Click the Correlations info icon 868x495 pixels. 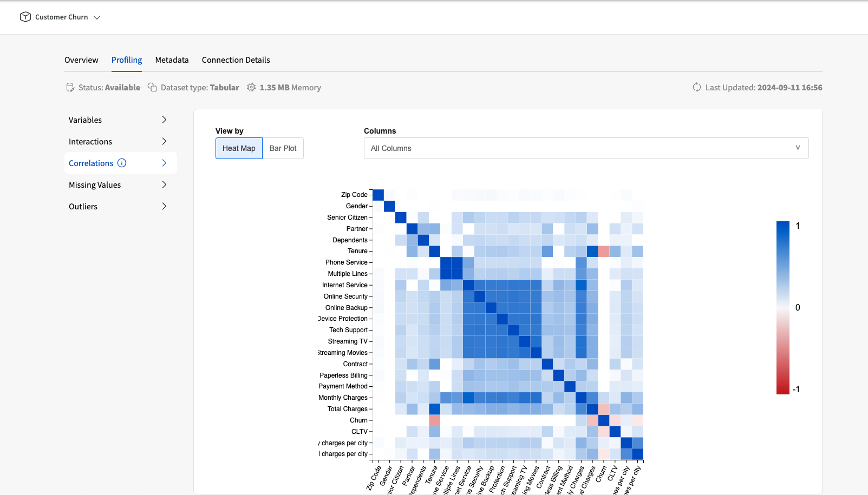click(x=122, y=163)
